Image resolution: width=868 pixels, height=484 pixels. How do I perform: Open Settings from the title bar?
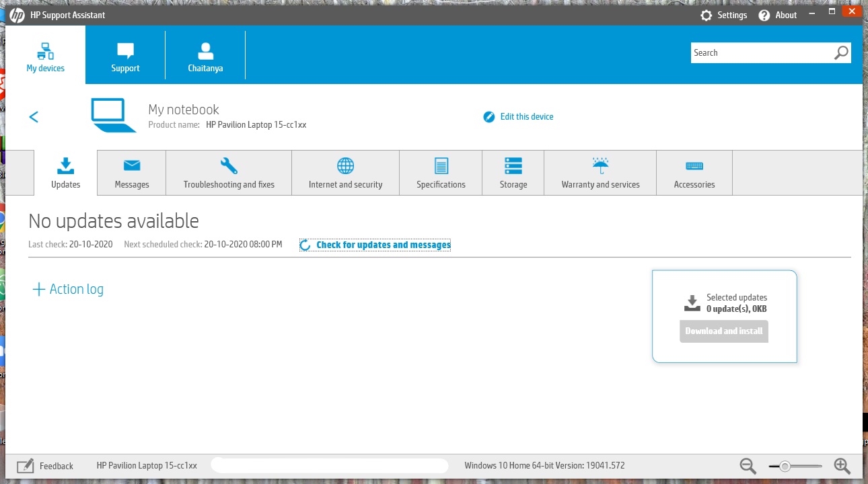coord(724,15)
